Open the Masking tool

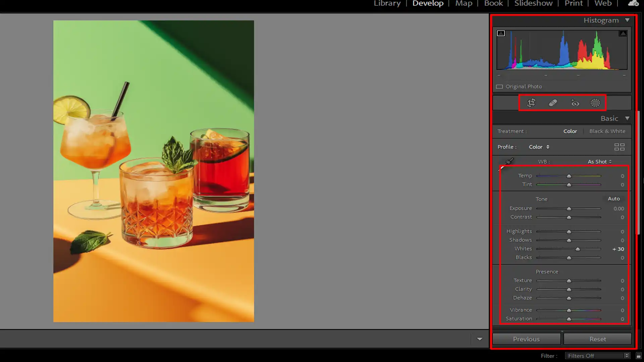pos(595,103)
